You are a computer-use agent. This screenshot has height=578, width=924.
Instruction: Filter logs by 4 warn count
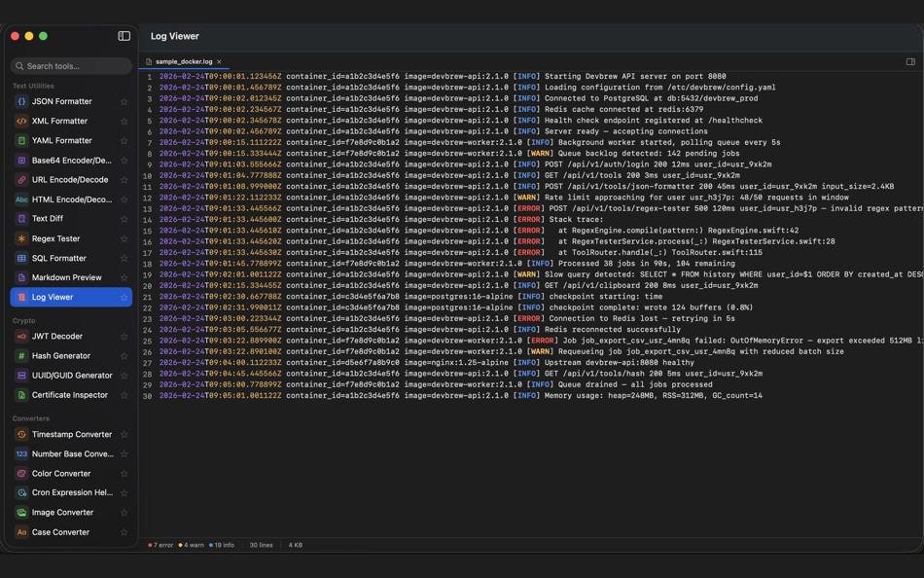pos(192,545)
